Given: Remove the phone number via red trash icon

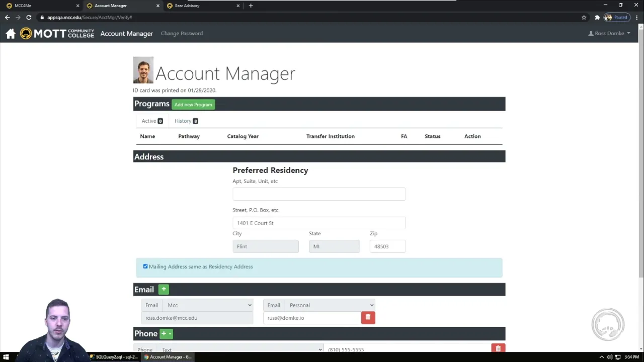Looking at the screenshot, I should click(498, 348).
